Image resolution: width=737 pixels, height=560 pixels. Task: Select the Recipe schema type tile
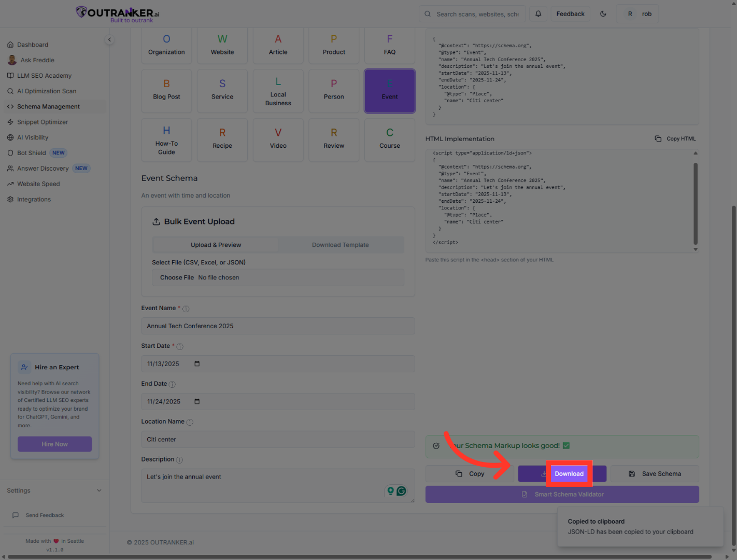coord(222,140)
